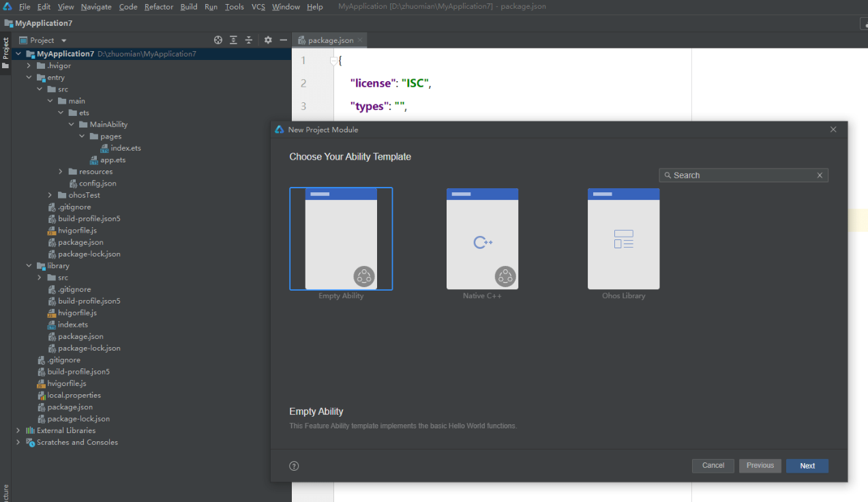Clear the template search with X icon
The image size is (868, 502).
820,175
